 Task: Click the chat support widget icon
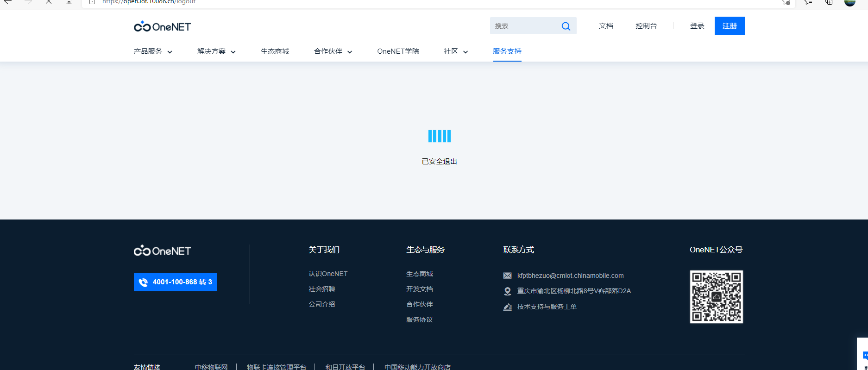click(864, 356)
